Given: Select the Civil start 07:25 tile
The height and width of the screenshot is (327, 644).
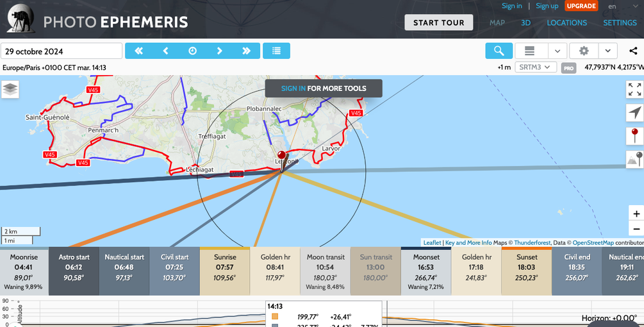Looking at the screenshot, I should coord(174,271).
